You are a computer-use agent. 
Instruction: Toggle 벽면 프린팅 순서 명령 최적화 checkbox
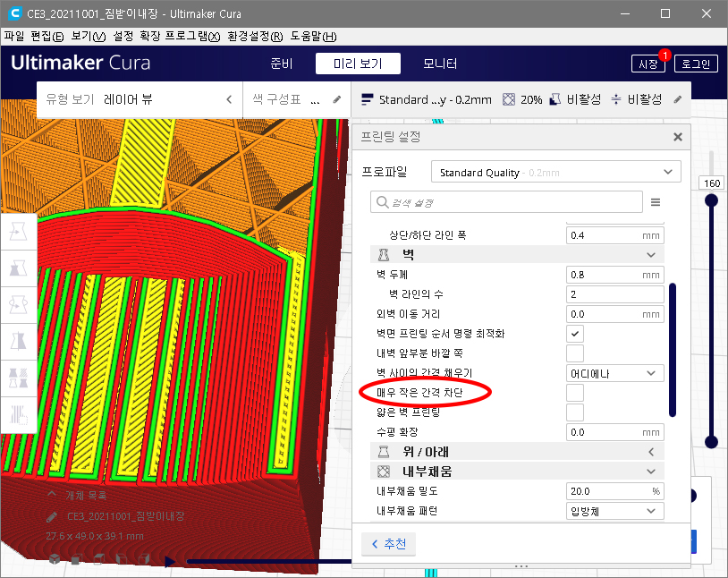[575, 334]
